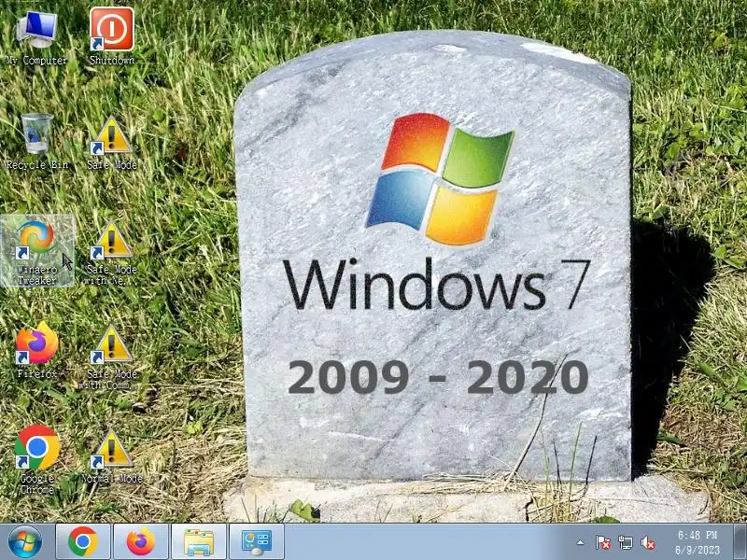This screenshot has width=747, height=560.
Task: Select the Winaero Tweaker shortcut
Action: tap(37, 251)
